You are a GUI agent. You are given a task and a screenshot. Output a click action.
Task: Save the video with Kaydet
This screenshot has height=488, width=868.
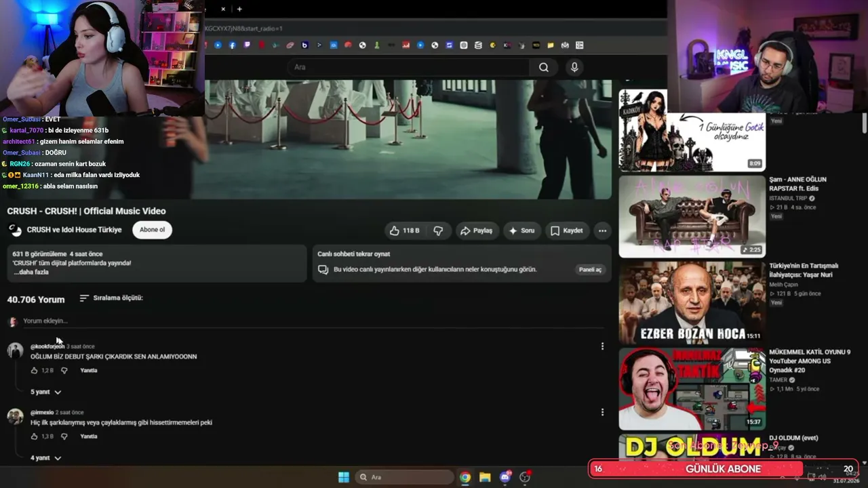point(566,230)
